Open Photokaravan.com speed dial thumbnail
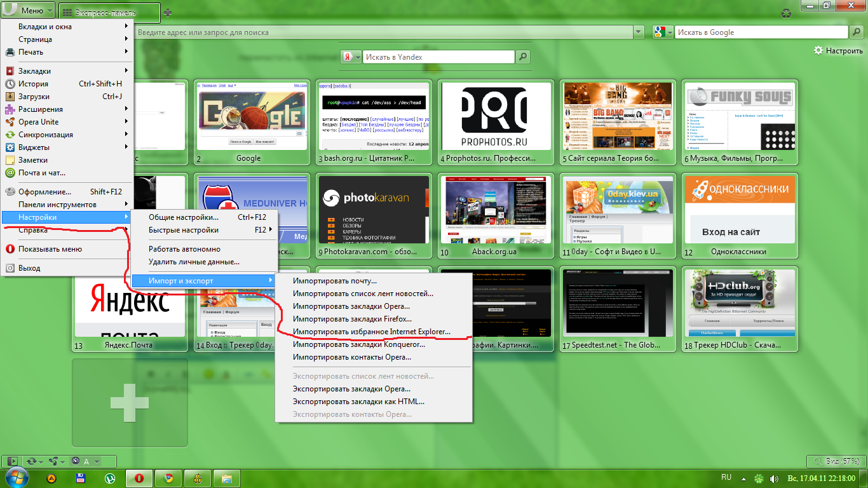The width and height of the screenshot is (868, 488). (374, 215)
